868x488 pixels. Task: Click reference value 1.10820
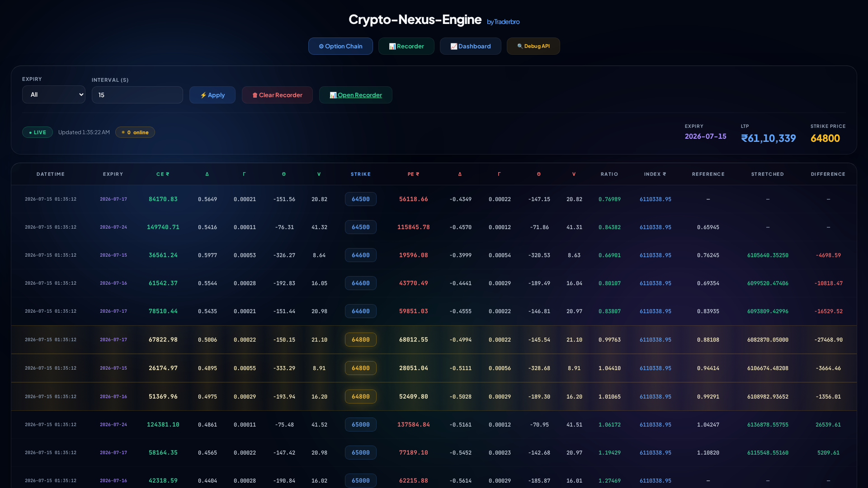(708, 453)
